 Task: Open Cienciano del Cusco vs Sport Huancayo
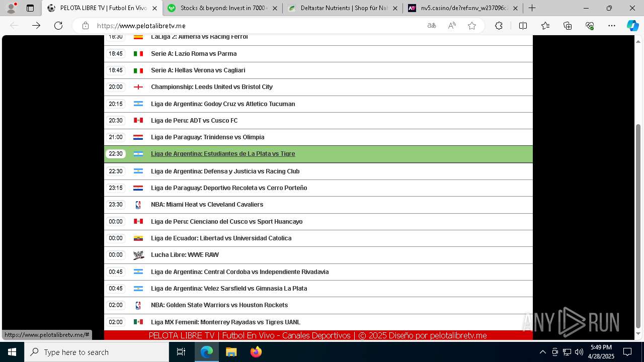tap(227, 222)
